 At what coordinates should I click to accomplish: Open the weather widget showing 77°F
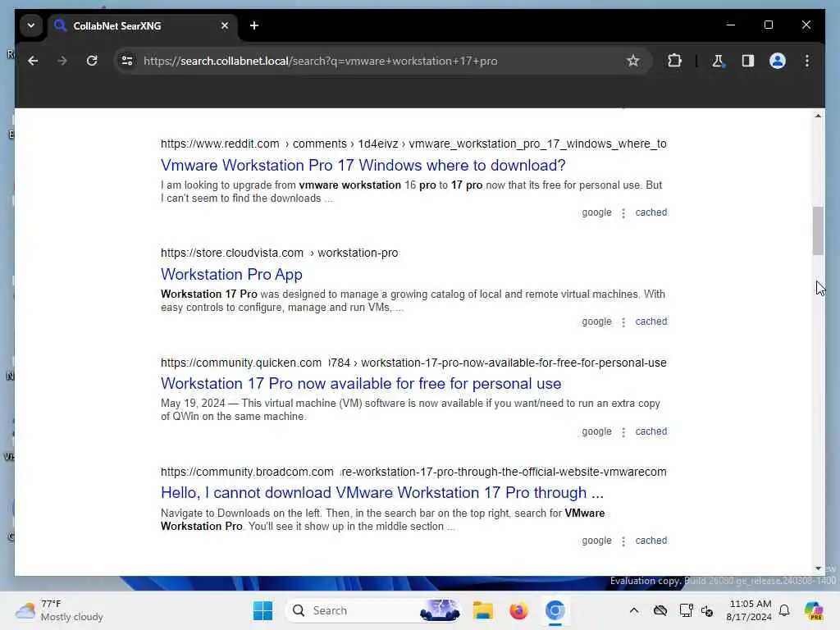coord(59,610)
